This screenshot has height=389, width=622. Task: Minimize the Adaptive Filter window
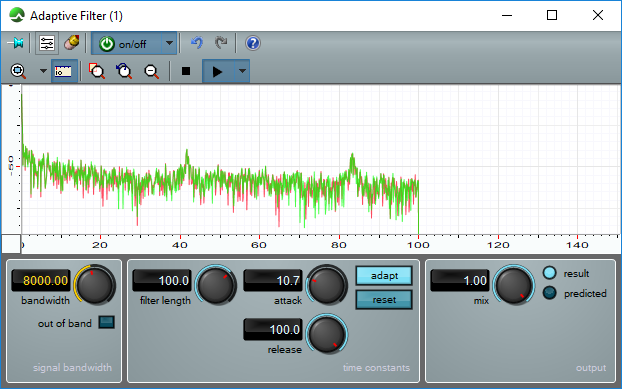pos(507,15)
